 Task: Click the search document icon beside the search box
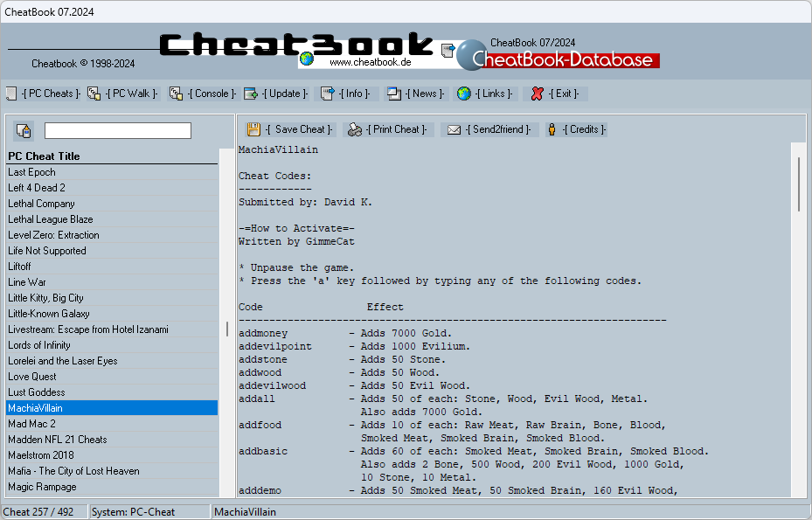[x=24, y=129]
